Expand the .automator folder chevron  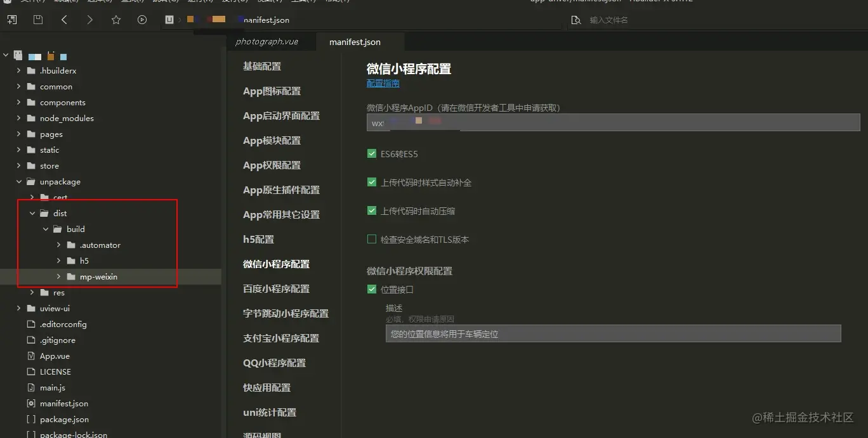pyautogui.click(x=59, y=245)
